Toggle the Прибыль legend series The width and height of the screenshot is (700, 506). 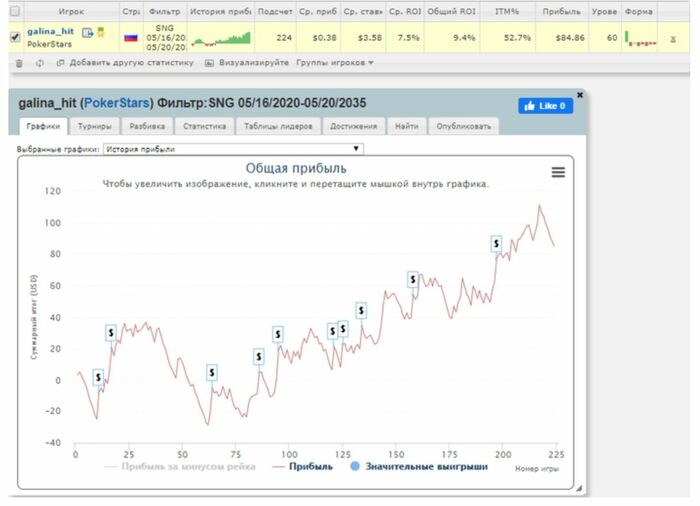pos(303,467)
